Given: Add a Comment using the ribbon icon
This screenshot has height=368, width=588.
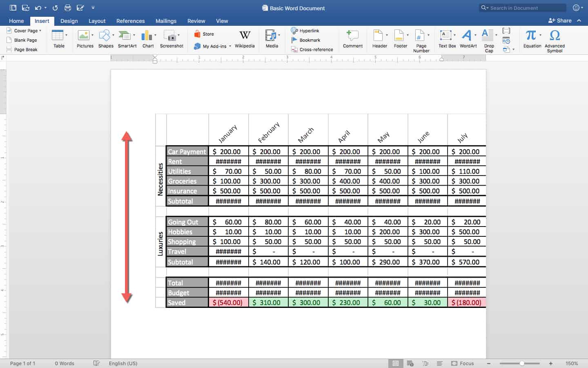Looking at the screenshot, I should 352,36.
